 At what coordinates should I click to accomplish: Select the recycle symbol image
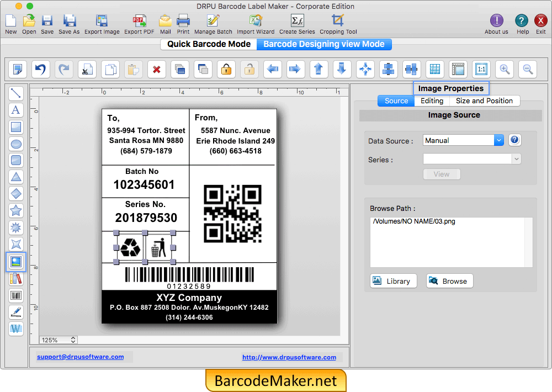pyautogui.click(x=130, y=247)
